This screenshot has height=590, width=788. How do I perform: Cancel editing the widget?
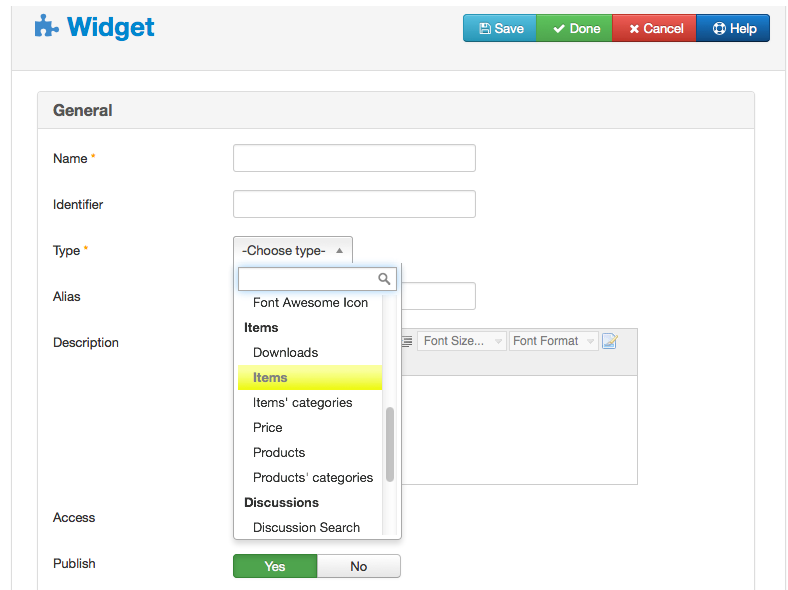(654, 28)
